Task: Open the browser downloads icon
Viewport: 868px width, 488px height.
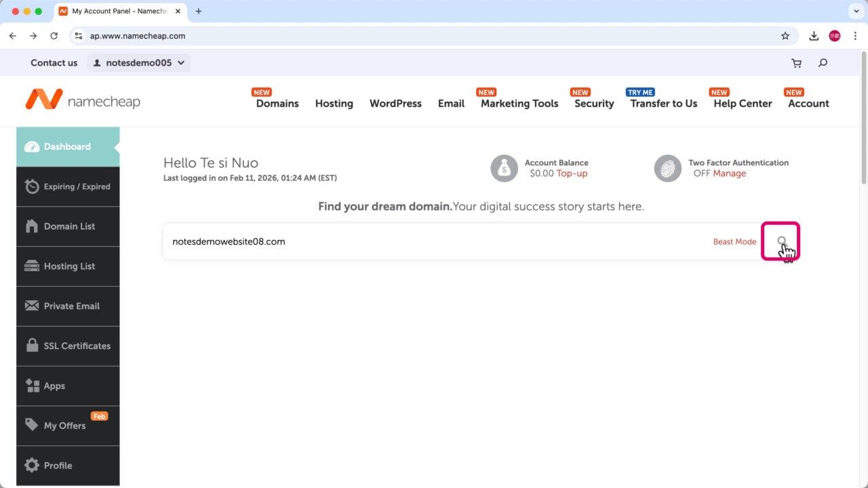Action: click(x=814, y=36)
